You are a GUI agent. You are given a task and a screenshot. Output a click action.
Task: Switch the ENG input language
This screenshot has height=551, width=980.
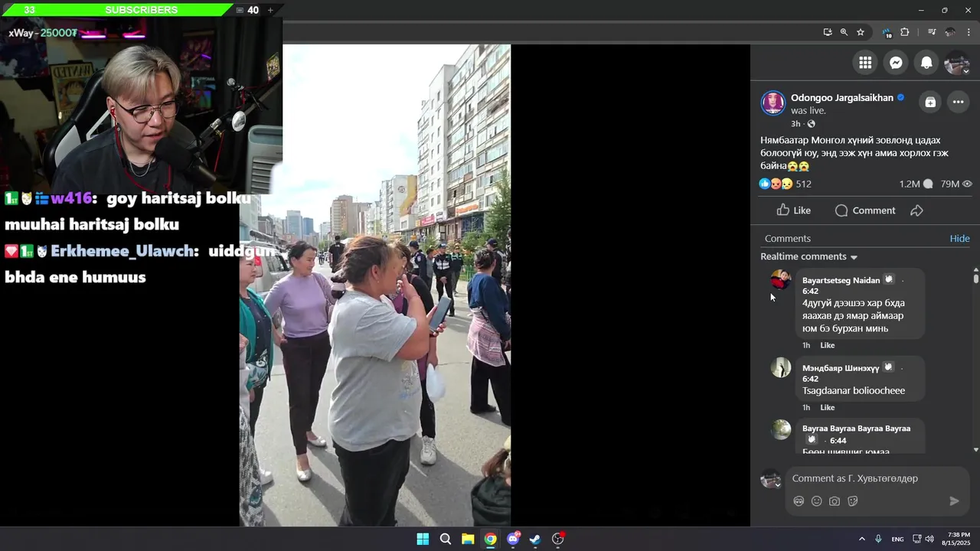897,539
